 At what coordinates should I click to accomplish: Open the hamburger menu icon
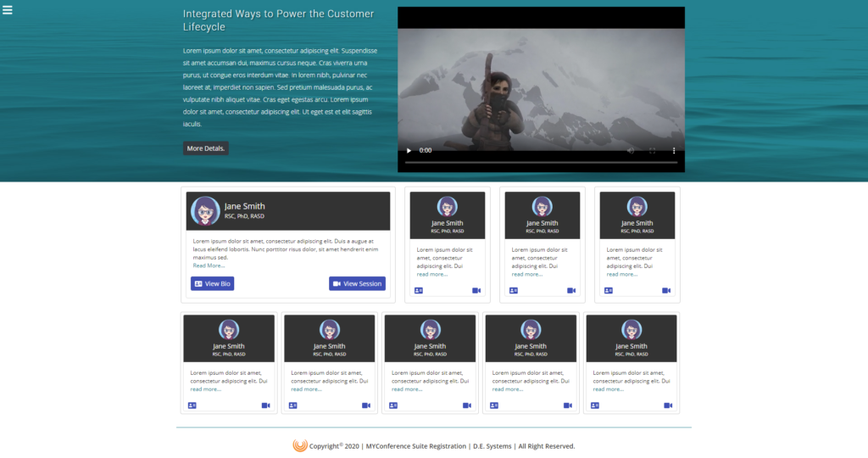coord(7,10)
